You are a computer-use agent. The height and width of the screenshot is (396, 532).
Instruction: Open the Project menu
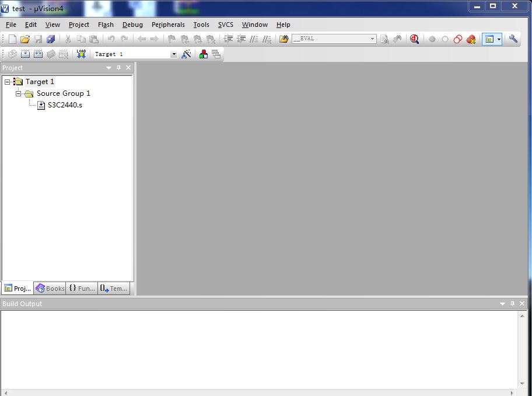click(79, 25)
